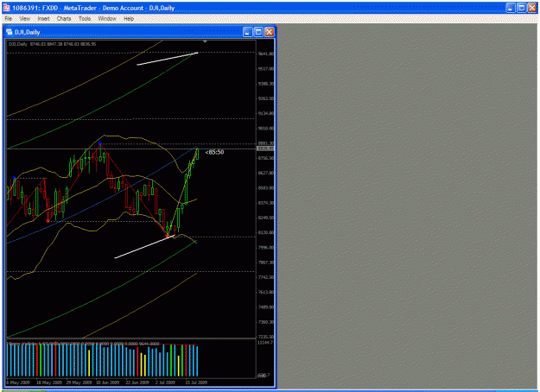Click the DJI,Daily OHLC header text

53,44
